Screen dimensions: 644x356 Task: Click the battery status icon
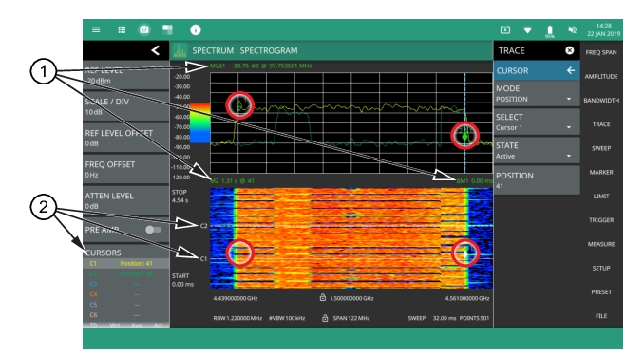pos(550,30)
